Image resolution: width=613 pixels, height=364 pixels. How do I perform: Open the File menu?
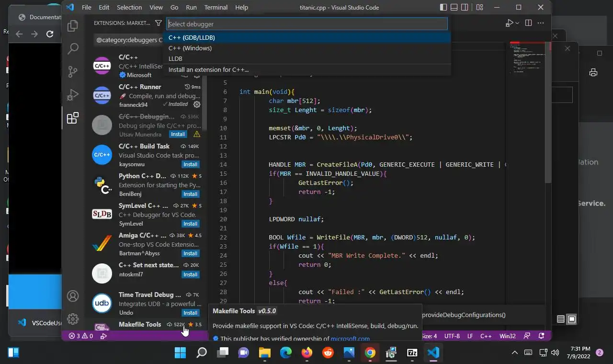[x=87, y=7]
